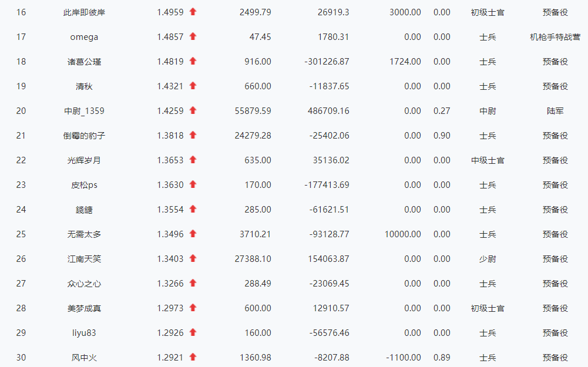Click the red arrow beside 1.3818
This screenshot has width=588, height=367.
tap(193, 135)
